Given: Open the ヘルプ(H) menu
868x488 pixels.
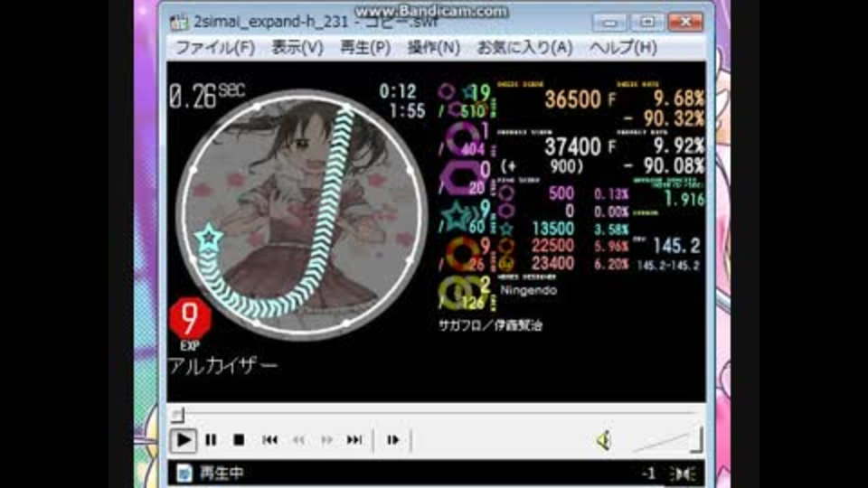Looking at the screenshot, I should point(623,48).
